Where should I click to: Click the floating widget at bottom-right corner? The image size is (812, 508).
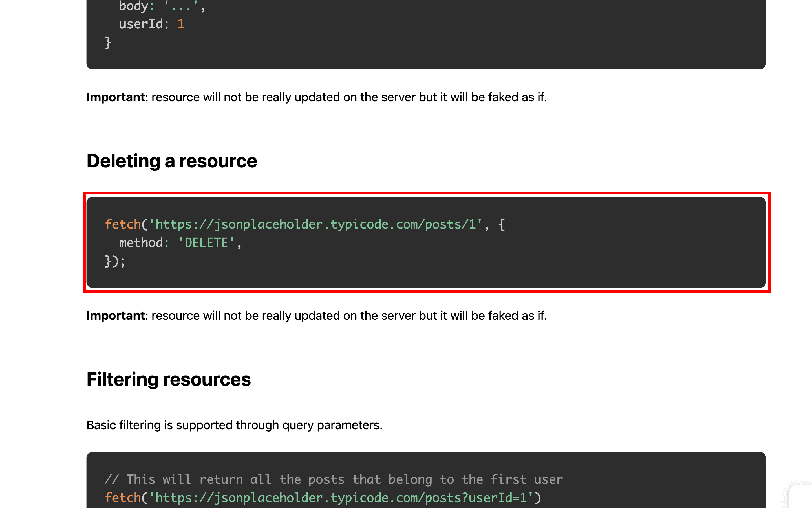pyautogui.click(x=801, y=497)
